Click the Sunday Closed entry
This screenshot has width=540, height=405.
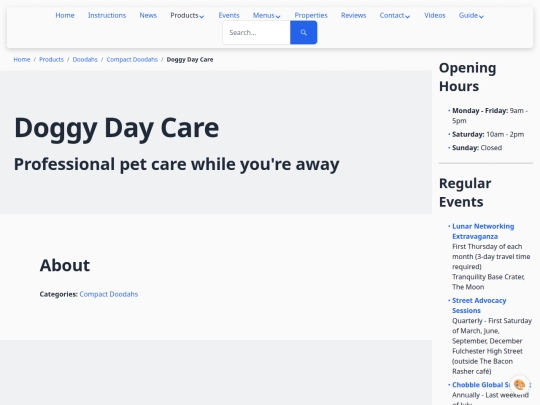point(477,148)
